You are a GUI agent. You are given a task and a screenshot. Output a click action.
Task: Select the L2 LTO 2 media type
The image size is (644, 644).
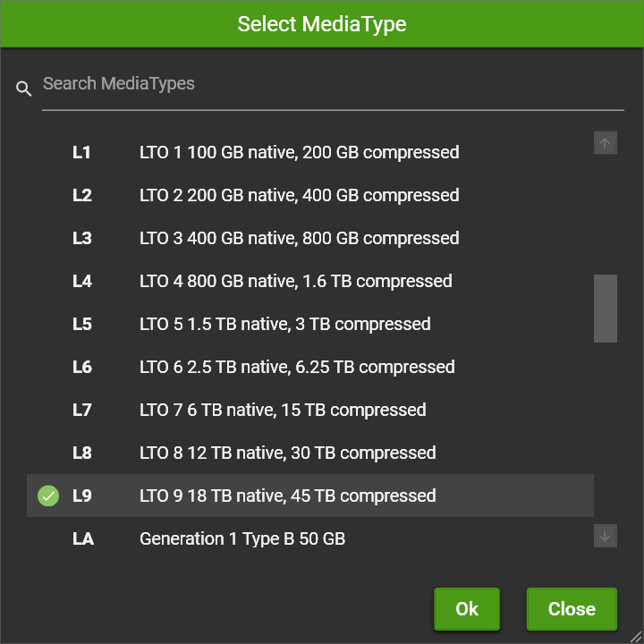pos(310,195)
